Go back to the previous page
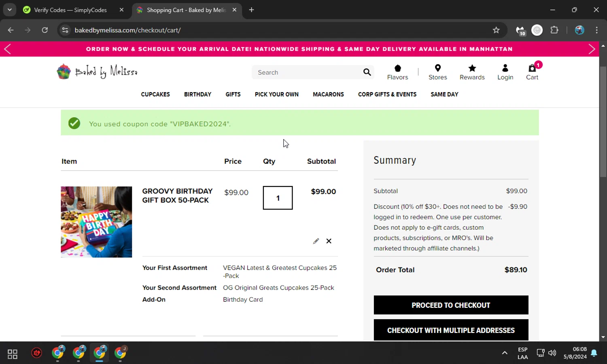Viewport: 607px width, 364px height. pyautogui.click(x=11, y=30)
